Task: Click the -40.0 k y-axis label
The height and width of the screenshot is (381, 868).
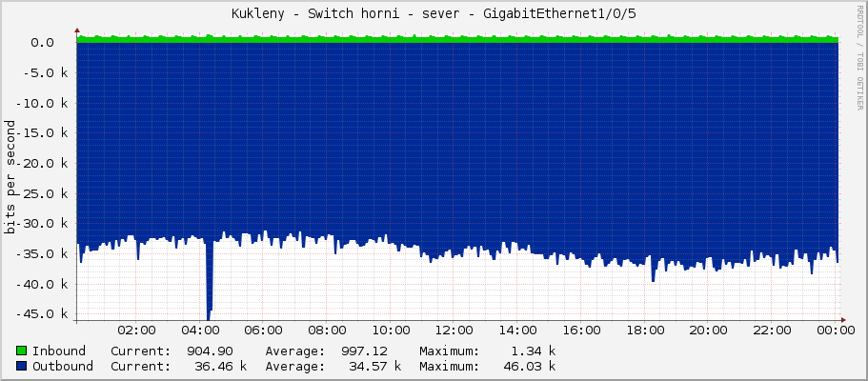Action: coord(42,284)
